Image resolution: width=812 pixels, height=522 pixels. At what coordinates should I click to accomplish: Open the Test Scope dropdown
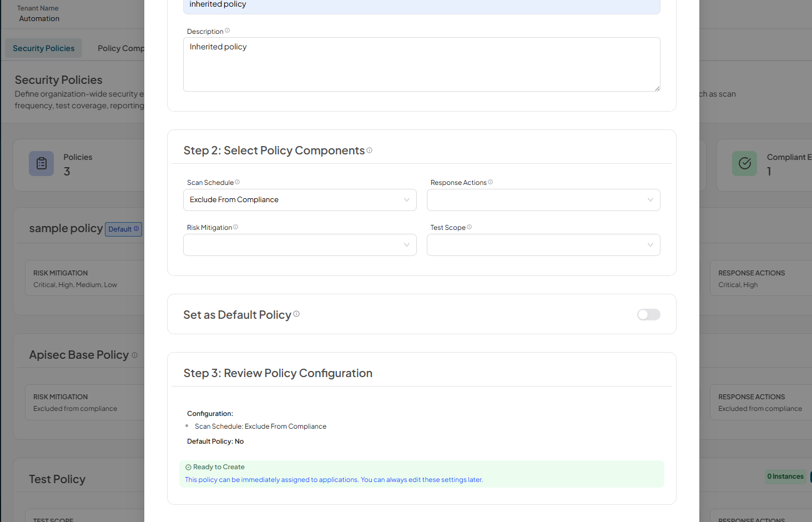click(543, 245)
